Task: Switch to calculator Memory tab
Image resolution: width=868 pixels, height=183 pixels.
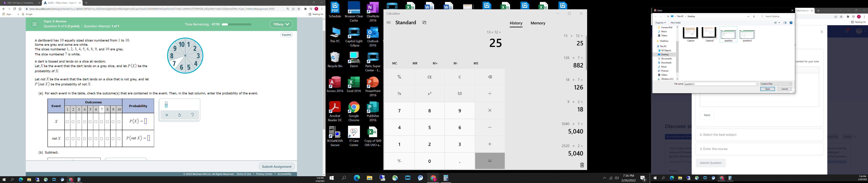Action: [x=538, y=23]
